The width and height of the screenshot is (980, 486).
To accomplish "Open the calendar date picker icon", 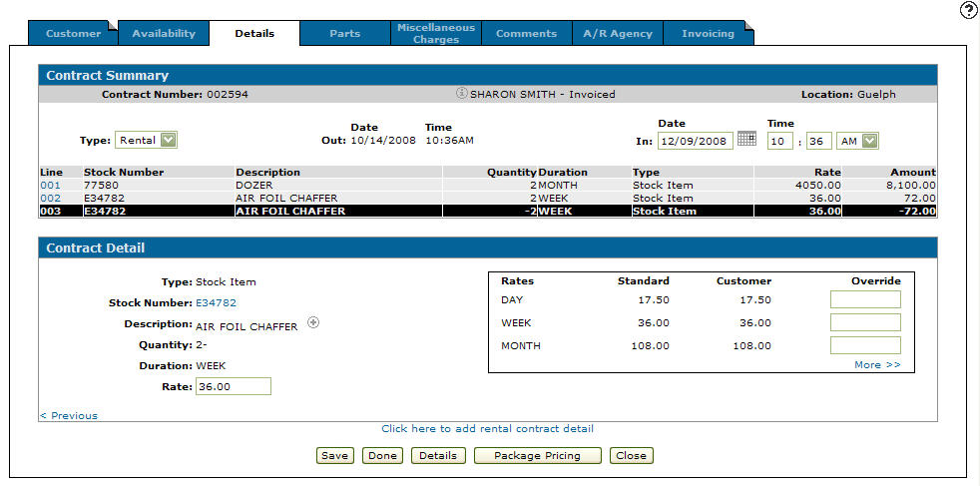I will click(x=746, y=140).
